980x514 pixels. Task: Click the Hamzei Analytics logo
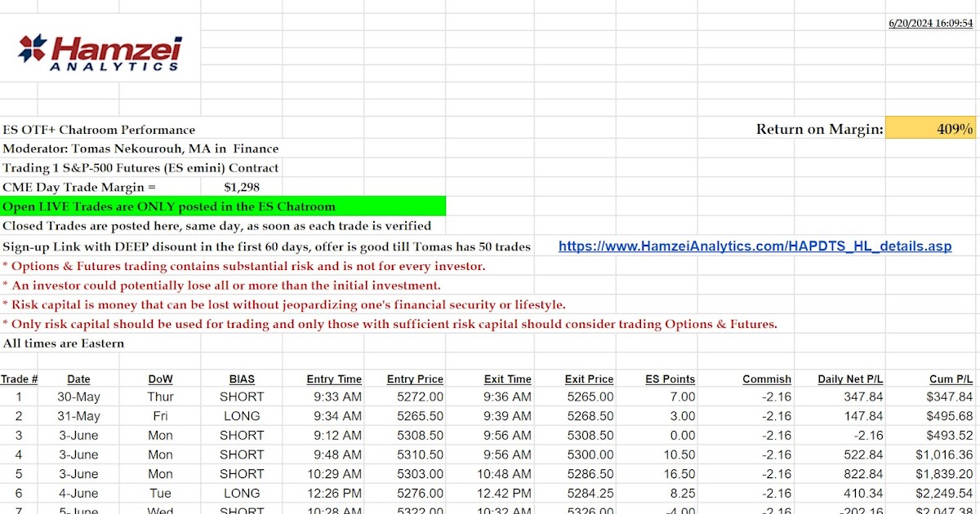[x=100, y=53]
